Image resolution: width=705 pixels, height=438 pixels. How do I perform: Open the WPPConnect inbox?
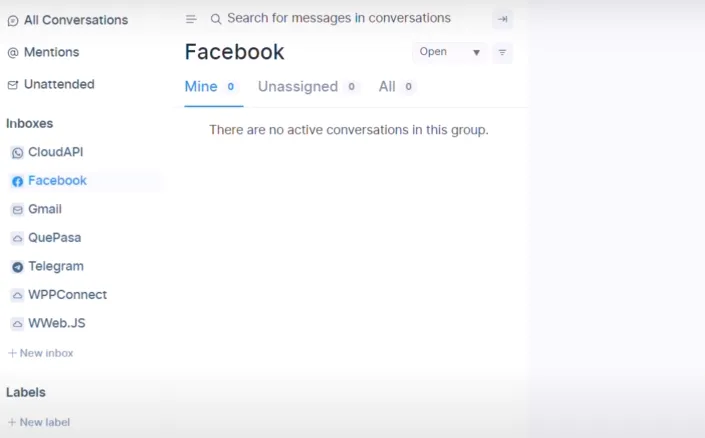(59, 295)
